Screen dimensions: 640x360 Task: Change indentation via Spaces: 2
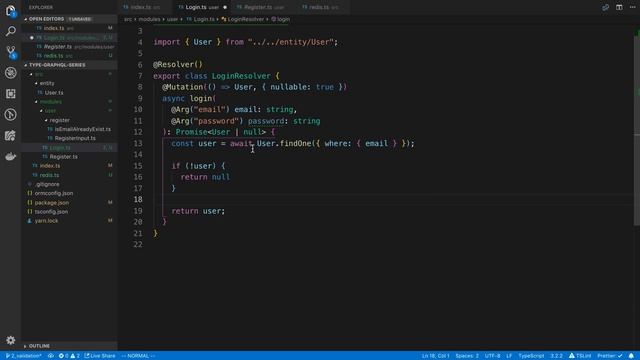[x=467, y=356]
